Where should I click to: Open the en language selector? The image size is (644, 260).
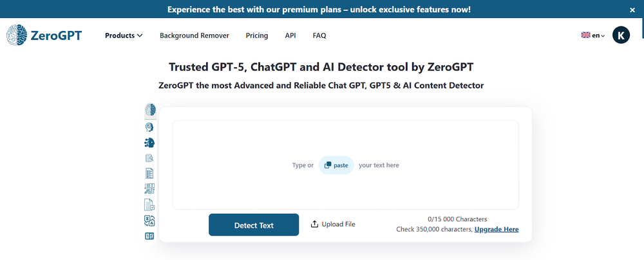tap(592, 35)
